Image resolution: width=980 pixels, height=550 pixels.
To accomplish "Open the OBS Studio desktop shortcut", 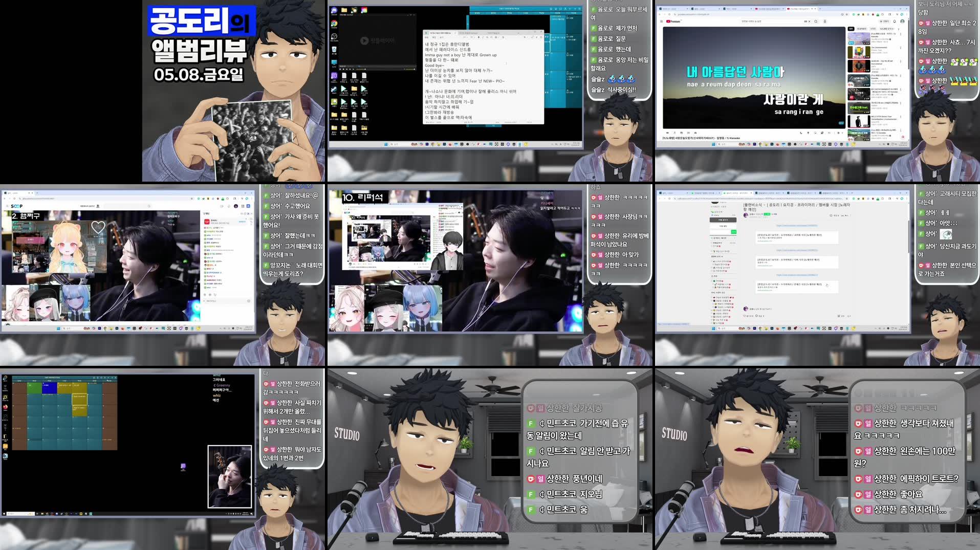I will click(334, 37).
